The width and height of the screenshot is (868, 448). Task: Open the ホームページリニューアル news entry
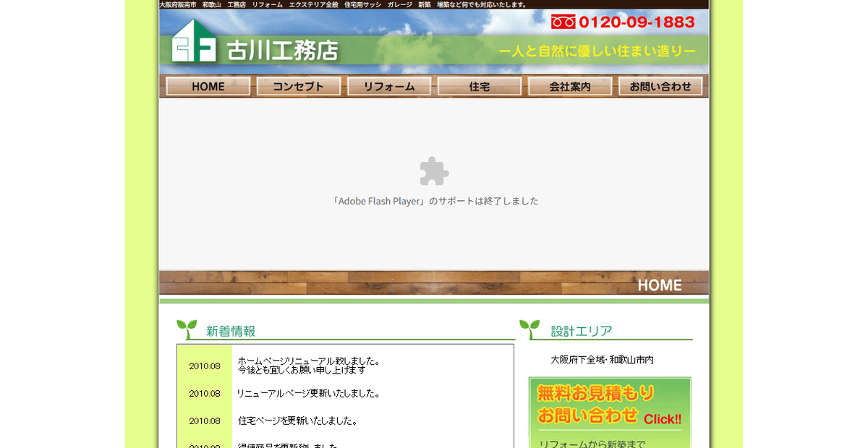click(x=307, y=361)
